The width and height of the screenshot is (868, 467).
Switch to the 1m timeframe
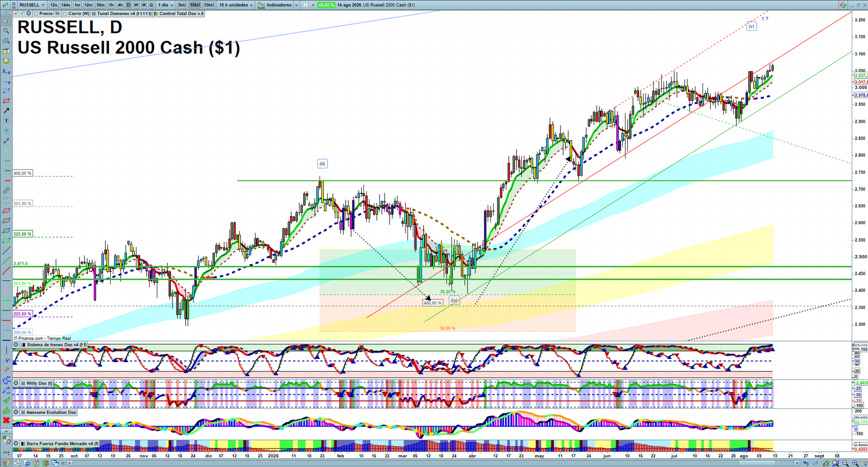click(78, 5)
